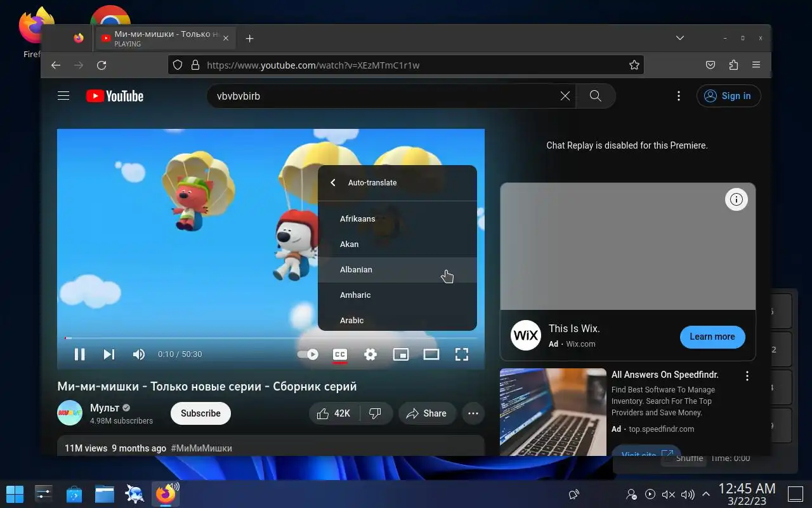Image resolution: width=812 pixels, height=508 pixels.
Task: Go back in browser history
Action: click(56, 65)
